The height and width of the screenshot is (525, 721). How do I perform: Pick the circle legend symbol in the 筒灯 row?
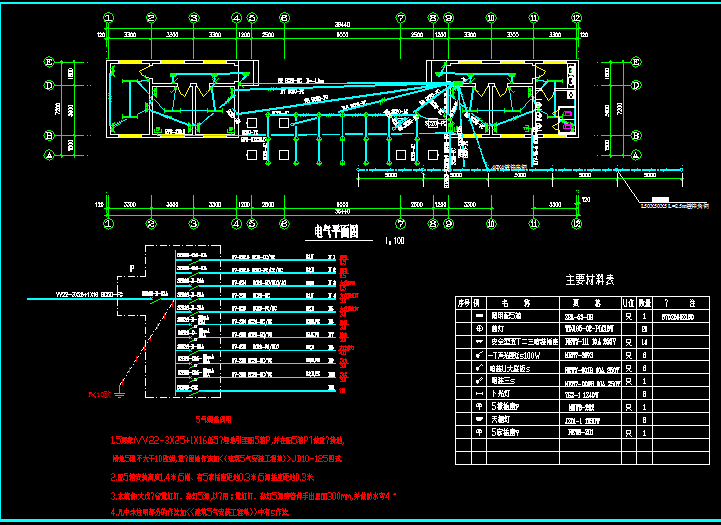pyautogui.click(x=479, y=329)
